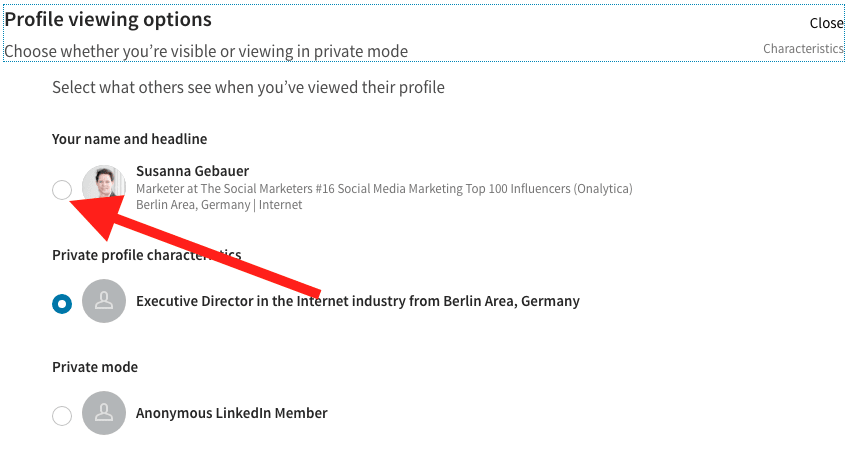The image size is (860, 456).
Task: Select the Your name and headline radio button
Action: coord(62,190)
